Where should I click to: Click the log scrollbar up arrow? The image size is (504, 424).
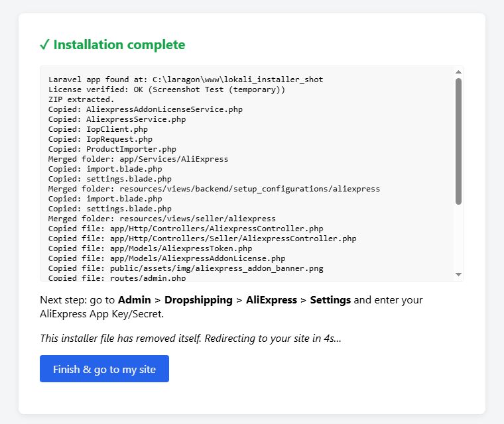[459, 72]
